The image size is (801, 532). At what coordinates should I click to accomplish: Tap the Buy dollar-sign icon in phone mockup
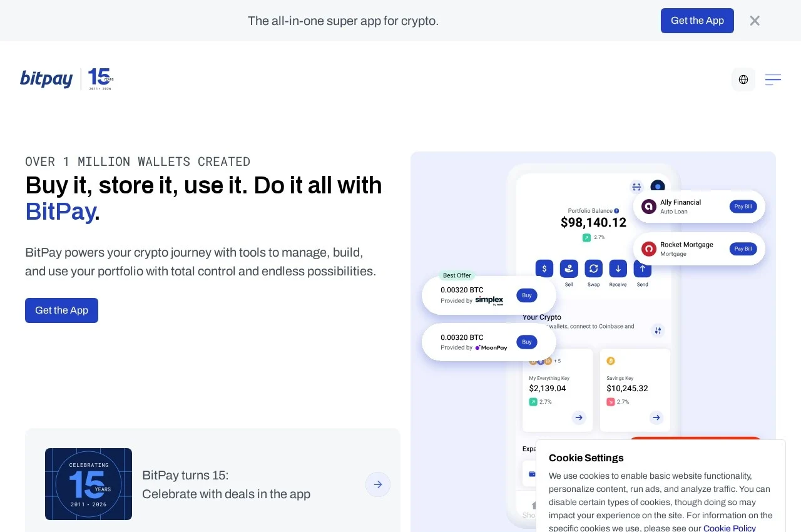coord(544,269)
